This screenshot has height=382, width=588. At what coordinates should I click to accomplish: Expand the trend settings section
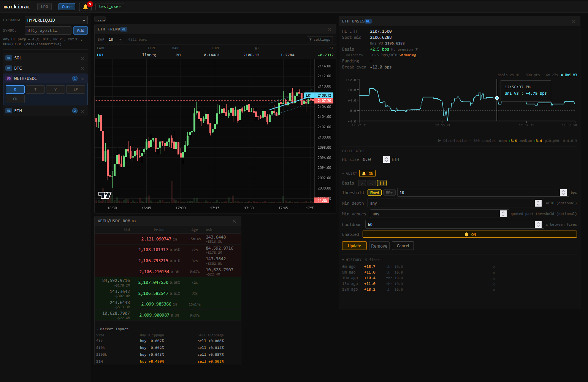(320, 40)
